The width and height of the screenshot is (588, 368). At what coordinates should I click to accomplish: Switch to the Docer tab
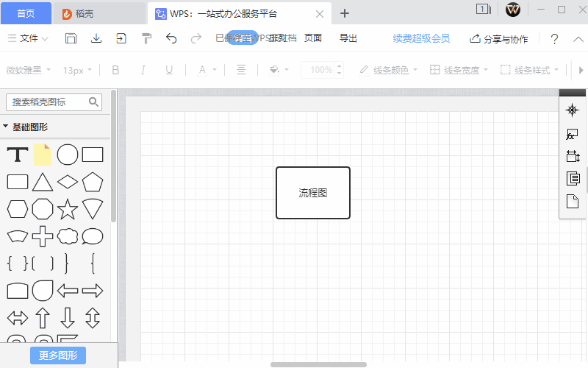pyautogui.click(x=99, y=13)
